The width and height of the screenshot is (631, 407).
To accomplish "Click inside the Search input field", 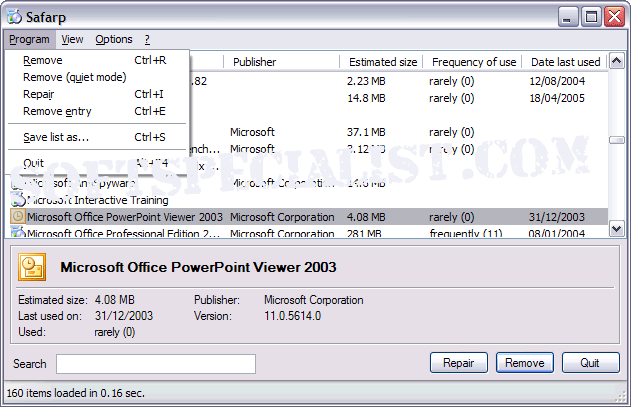I will (156, 364).
